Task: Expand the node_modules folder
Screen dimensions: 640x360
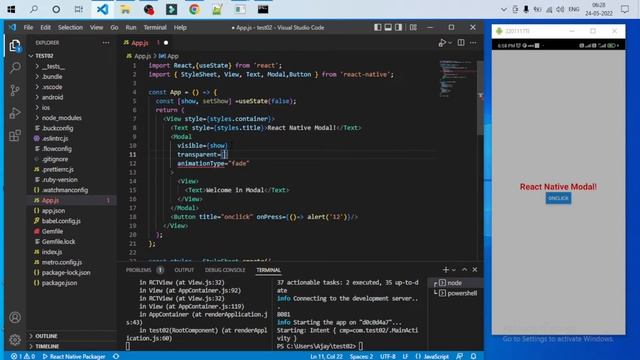Action: (x=62, y=118)
